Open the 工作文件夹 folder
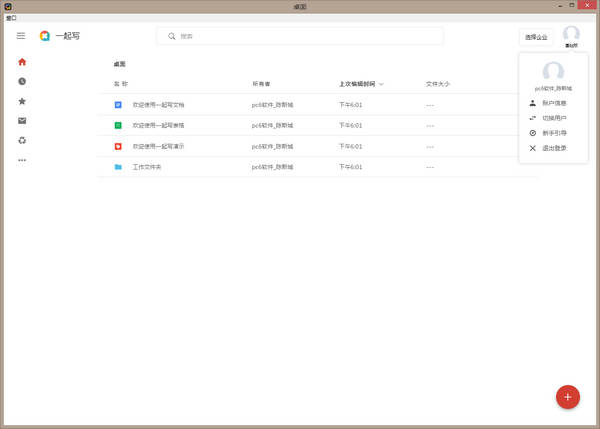Viewport: 600px width, 429px height. pos(147,166)
